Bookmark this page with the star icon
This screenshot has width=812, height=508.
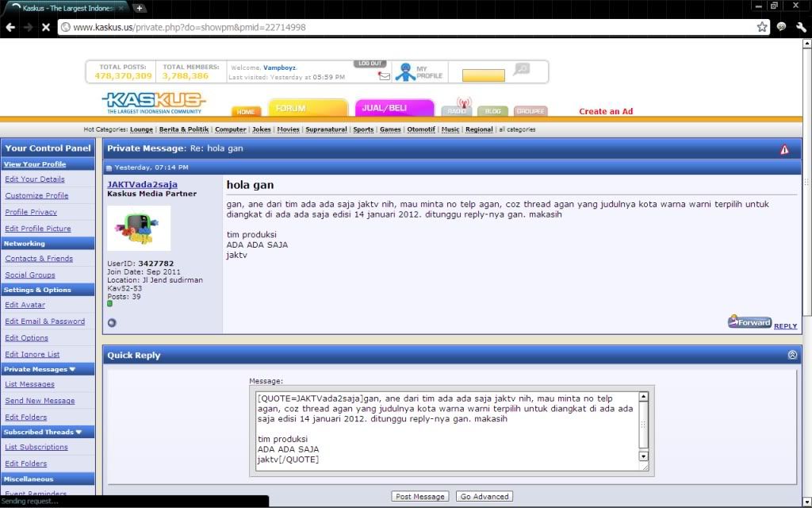coord(762,27)
